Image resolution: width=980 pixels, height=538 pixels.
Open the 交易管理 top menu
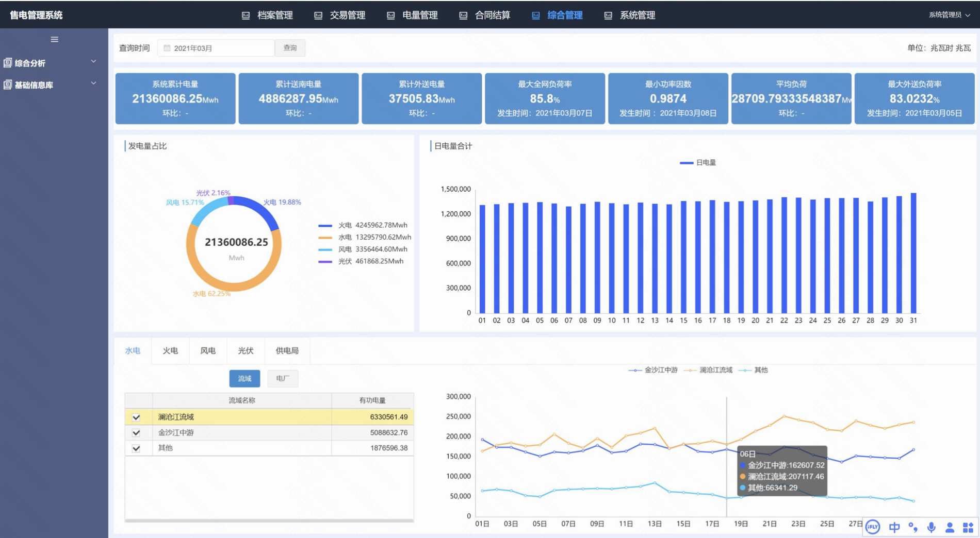pos(340,15)
